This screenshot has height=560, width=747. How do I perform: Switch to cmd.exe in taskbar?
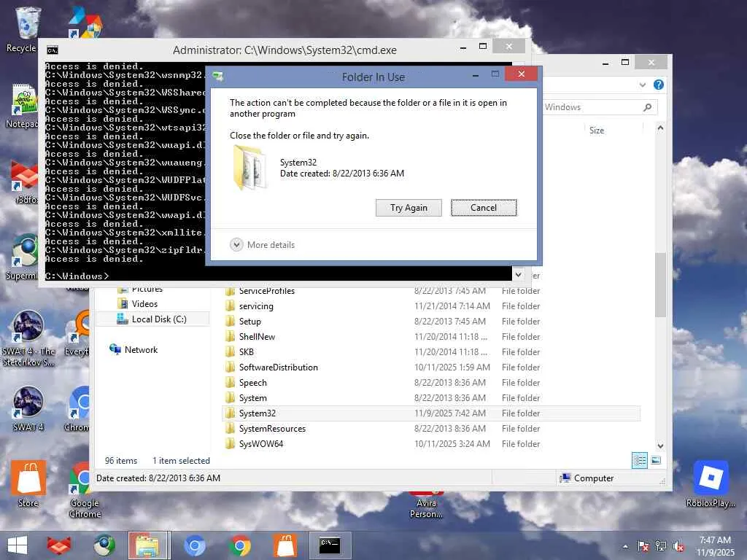(x=330, y=545)
